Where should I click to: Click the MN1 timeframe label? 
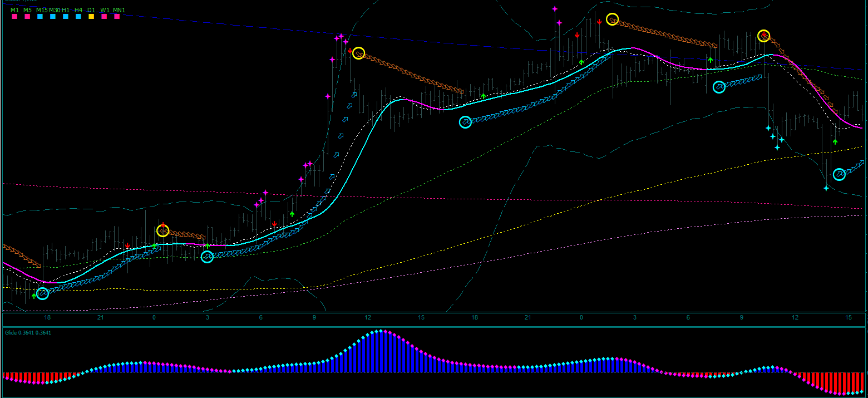[119, 10]
